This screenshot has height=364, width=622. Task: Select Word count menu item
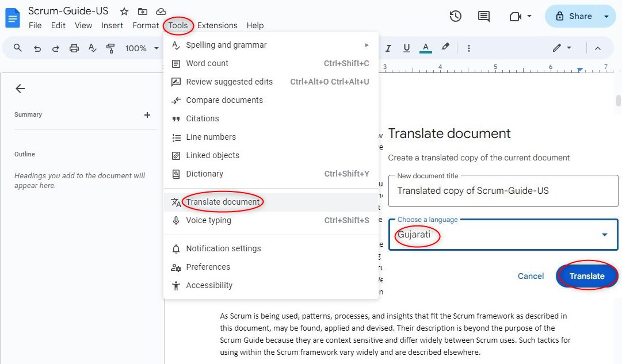(x=271, y=63)
